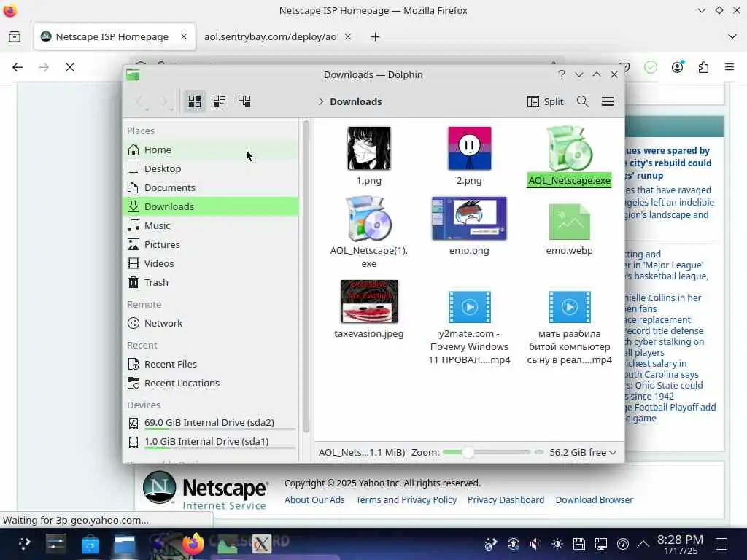Viewport: 747px width, 560px height.
Task: Switch to aol.sentrybay.com tab
Action: pyautogui.click(x=271, y=36)
